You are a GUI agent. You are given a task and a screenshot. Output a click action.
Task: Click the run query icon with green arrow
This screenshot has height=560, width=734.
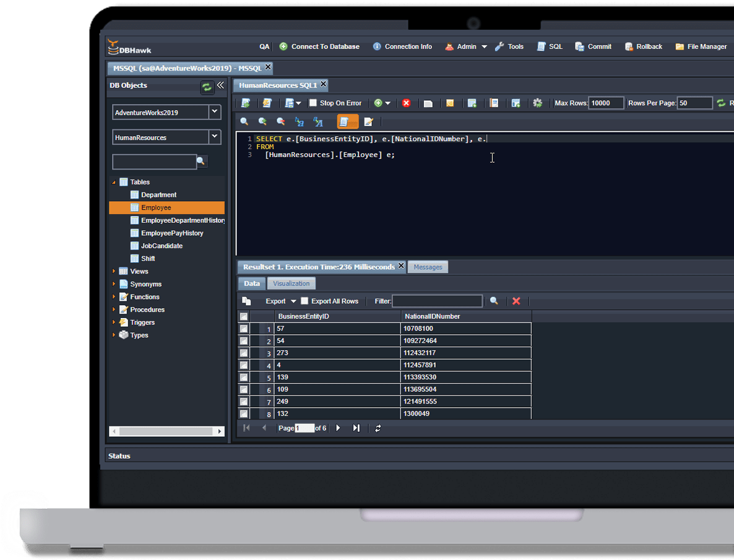click(245, 103)
